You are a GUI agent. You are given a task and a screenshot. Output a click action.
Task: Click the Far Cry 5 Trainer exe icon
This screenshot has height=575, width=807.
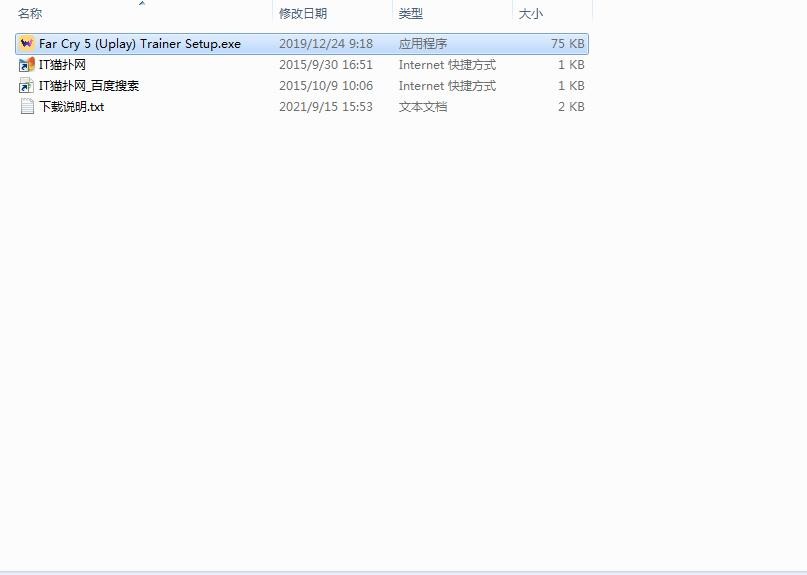[27, 44]
